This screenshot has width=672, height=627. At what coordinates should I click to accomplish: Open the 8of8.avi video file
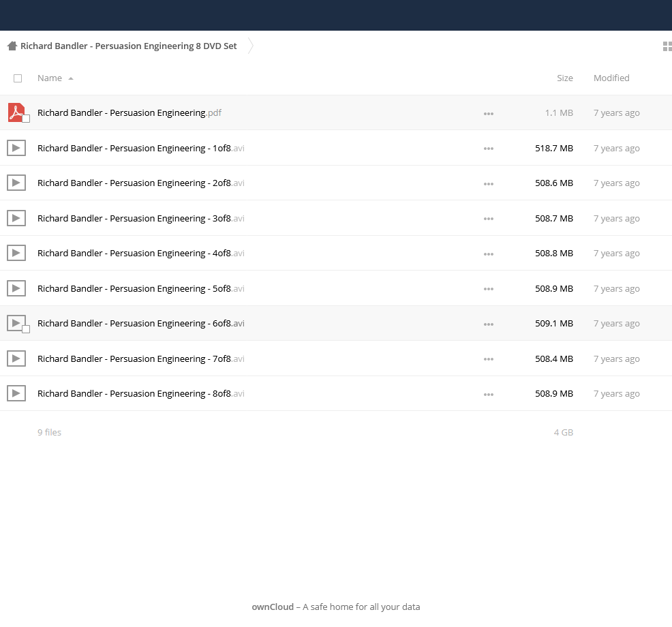point(141,394)
